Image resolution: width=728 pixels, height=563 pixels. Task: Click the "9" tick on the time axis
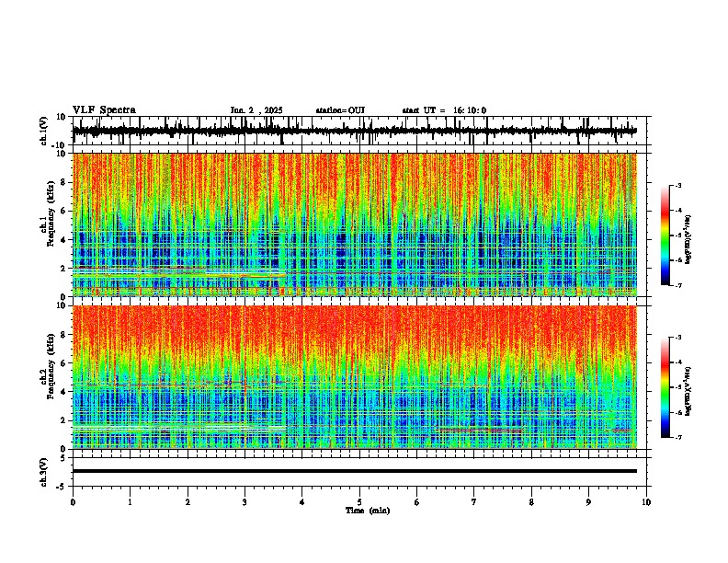click(588, 502)
